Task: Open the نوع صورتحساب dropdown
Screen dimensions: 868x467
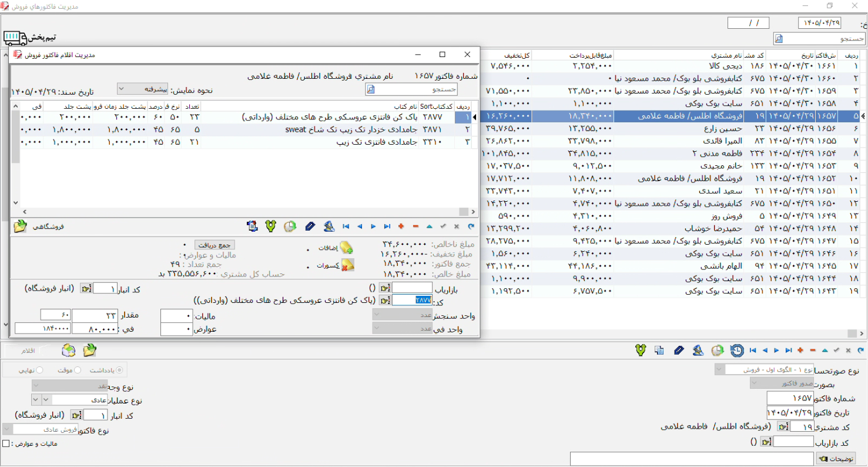Action: (x=764, y=369)
